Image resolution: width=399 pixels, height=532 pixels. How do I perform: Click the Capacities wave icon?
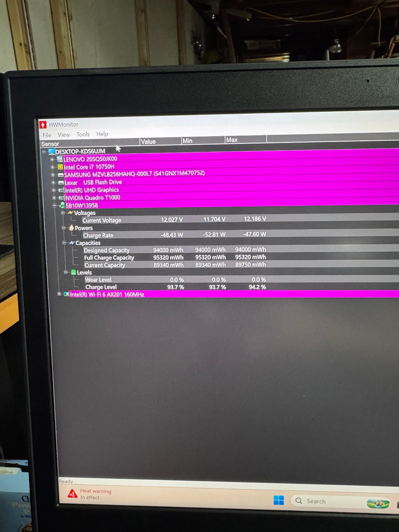click(72, 243)
